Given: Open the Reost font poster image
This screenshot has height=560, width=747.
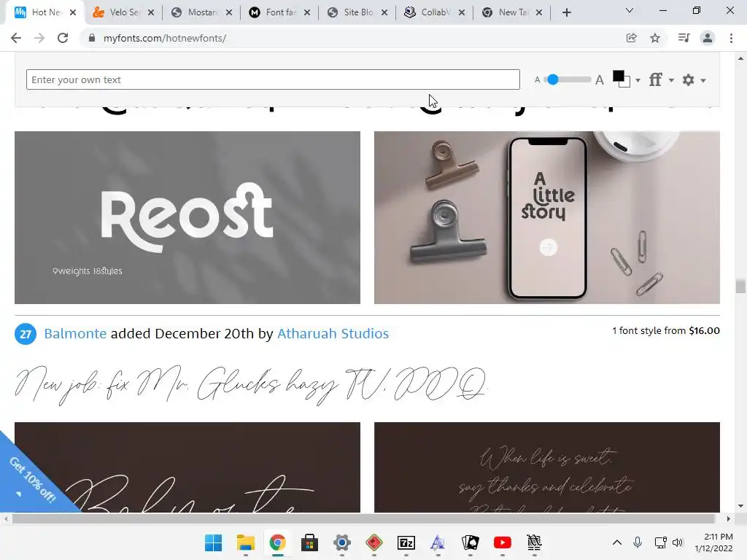Looking at the screenshot, I should click(187, 217).
